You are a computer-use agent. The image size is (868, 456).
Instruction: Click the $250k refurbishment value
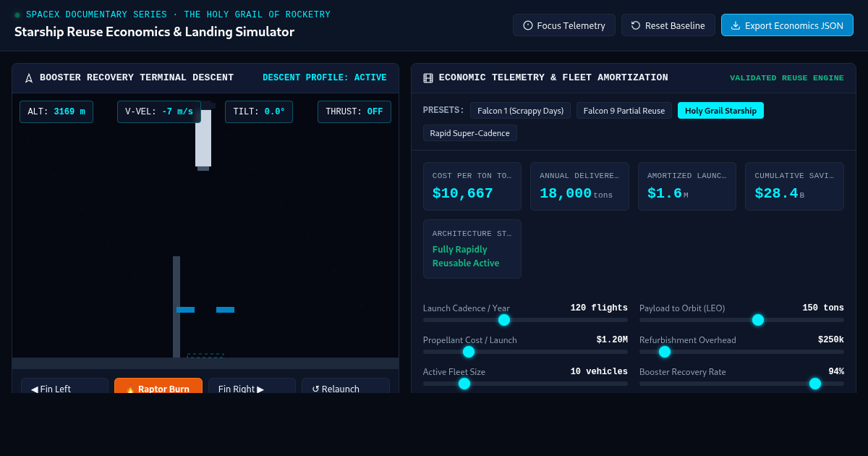pyautogui.click(x=831, y=339)
